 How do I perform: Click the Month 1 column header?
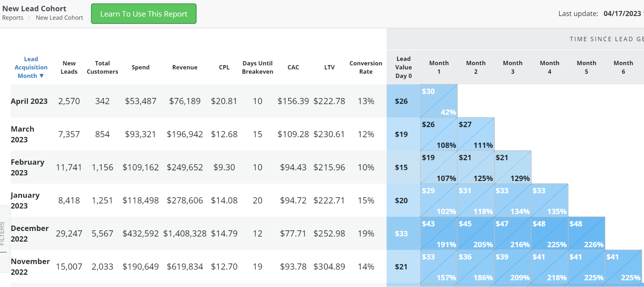pyautogui.click(x=439, y=67)
